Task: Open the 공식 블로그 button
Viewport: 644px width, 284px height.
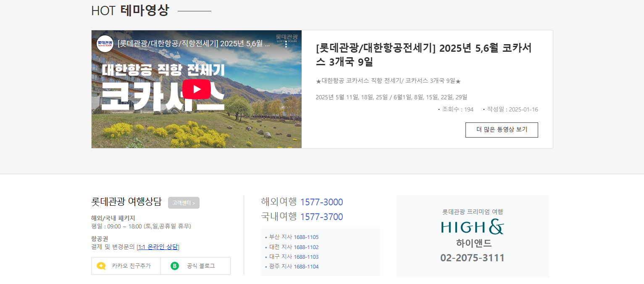Action: [x=195, y=266]
